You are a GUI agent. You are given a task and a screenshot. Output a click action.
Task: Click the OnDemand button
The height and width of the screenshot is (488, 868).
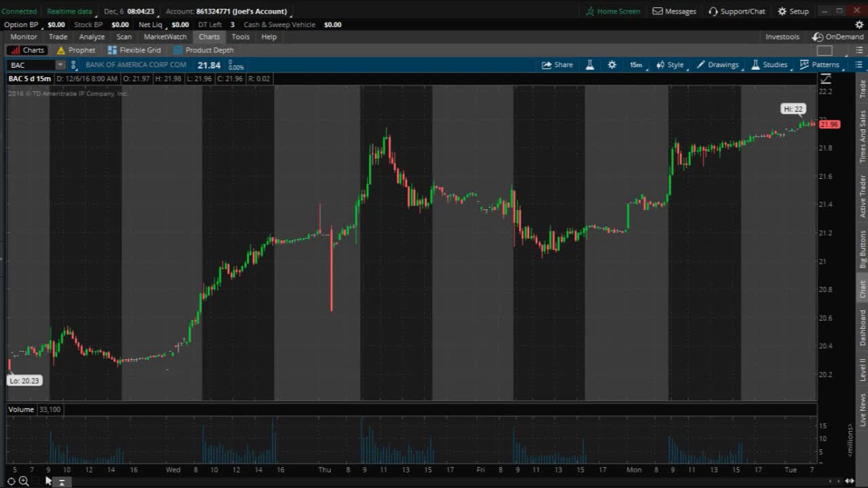click(x=838, y=37)
